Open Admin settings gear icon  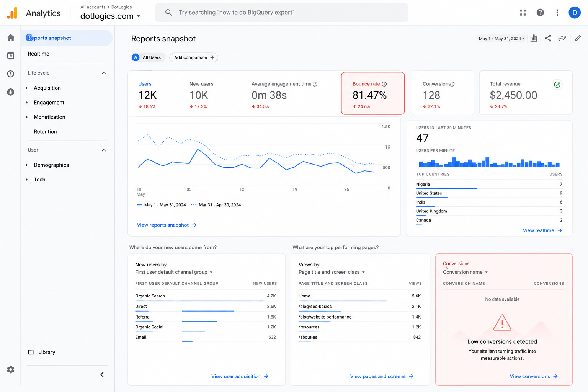pyautogui.click(x=11, y=369)
